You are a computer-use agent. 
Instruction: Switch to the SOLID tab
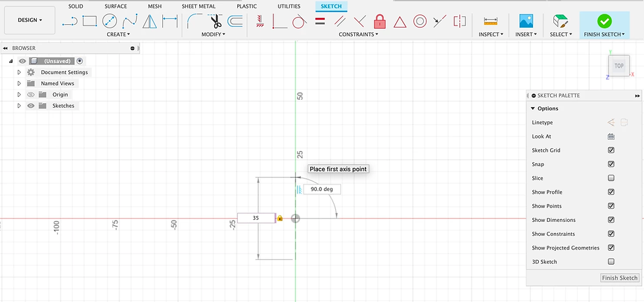point(76,6)
